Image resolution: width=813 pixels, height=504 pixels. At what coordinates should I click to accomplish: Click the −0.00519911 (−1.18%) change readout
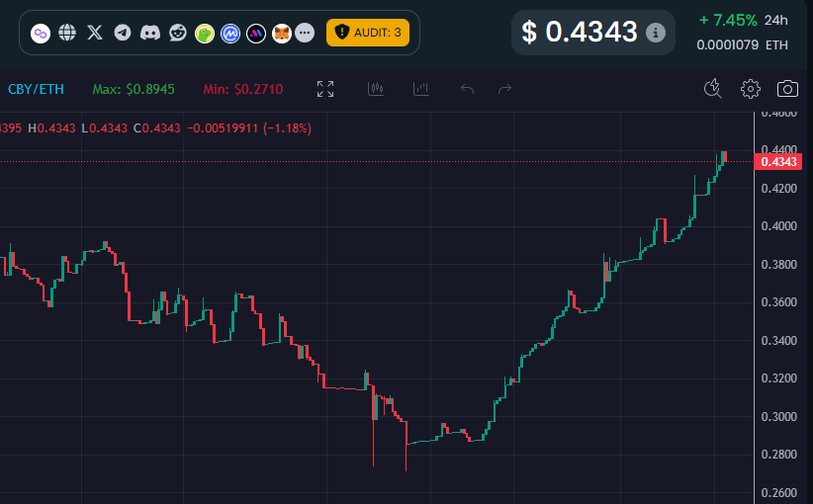tap(249, 127)
